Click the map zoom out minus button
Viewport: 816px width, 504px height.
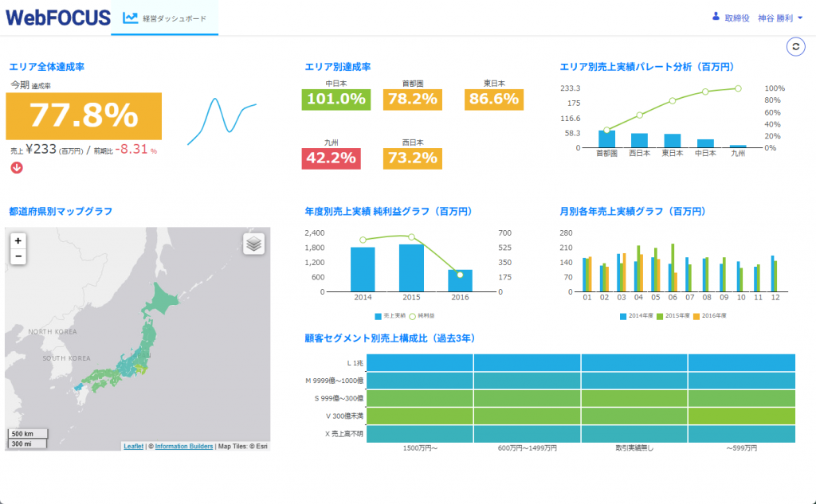coord(18,256)
